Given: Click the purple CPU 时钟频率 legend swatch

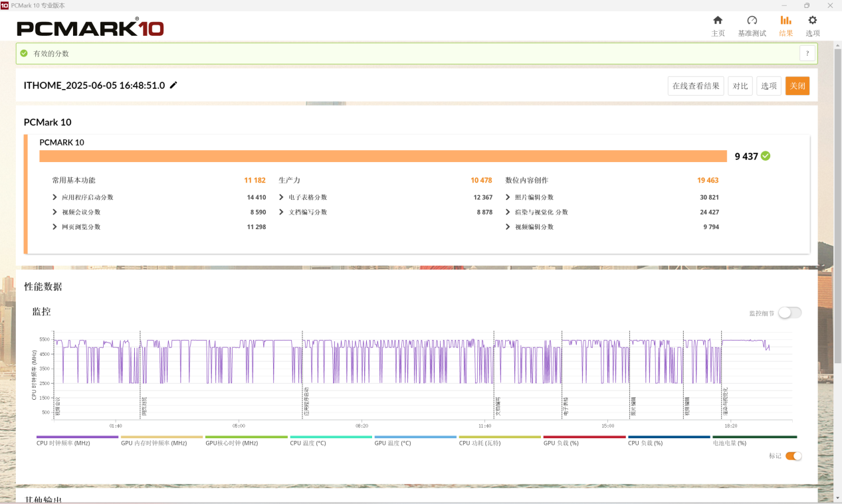Looking at the screenshot, I should pyautogui.click(x=77, y=437).
